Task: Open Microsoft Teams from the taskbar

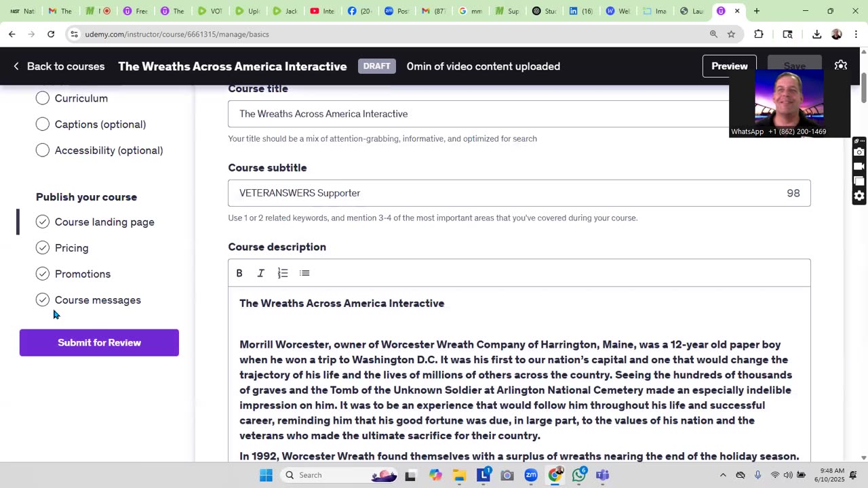Action: point(603,475)
